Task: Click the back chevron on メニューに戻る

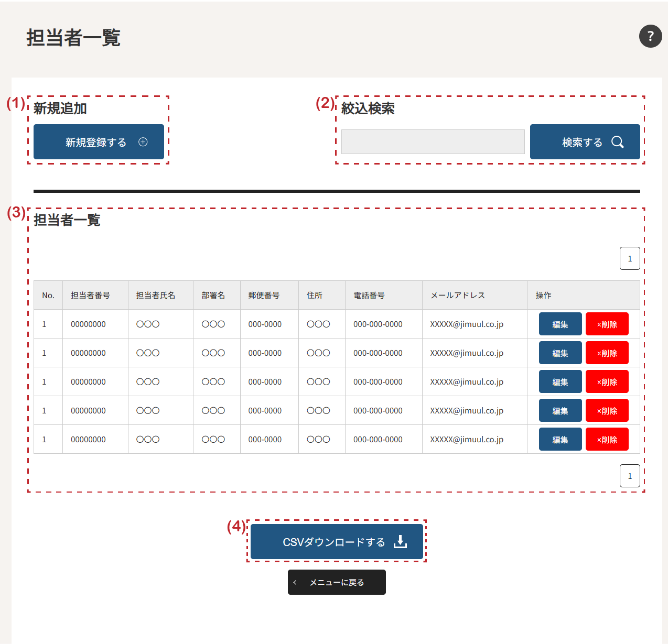Action: point(295,582)
